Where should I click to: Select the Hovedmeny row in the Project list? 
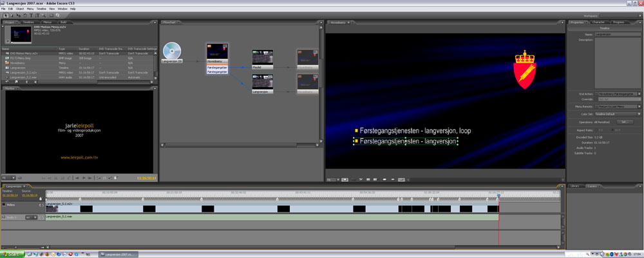click(78, 63)
